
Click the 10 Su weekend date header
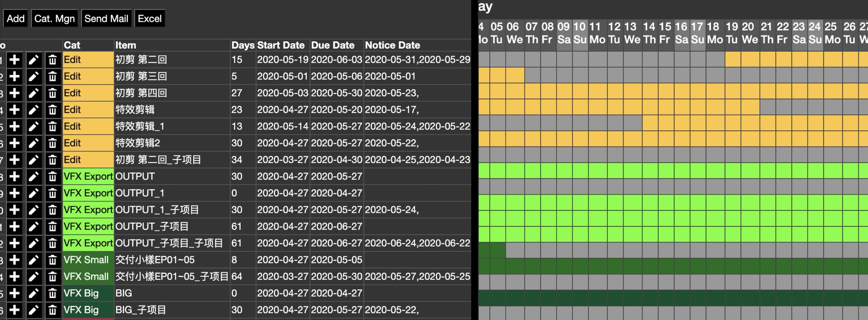(580, 33)
